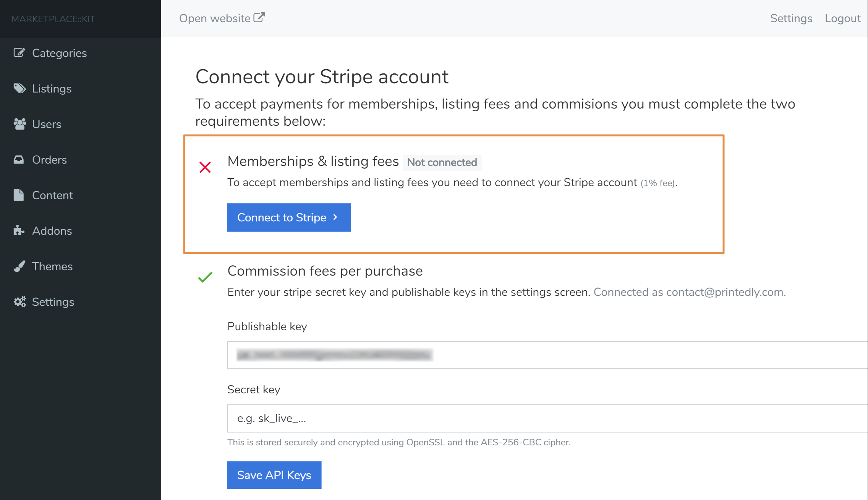Click the green checkmark for Commission fees

[205, 277]
